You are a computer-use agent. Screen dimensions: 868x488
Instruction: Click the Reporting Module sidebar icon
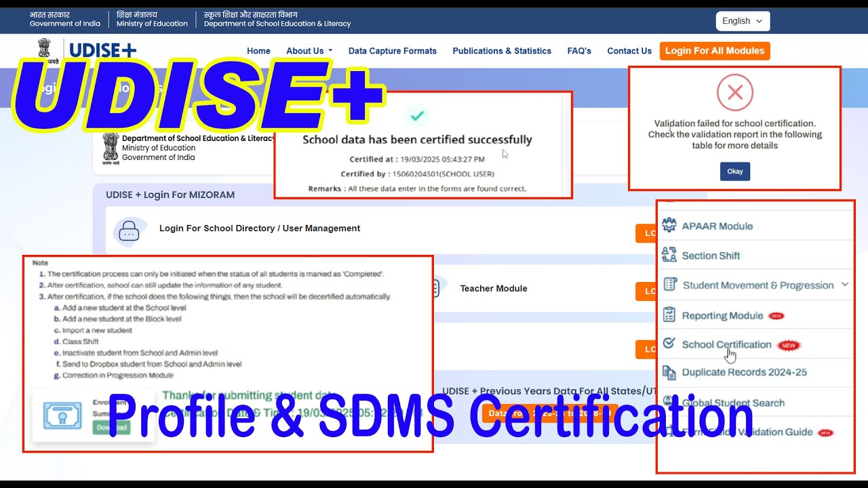669,314
